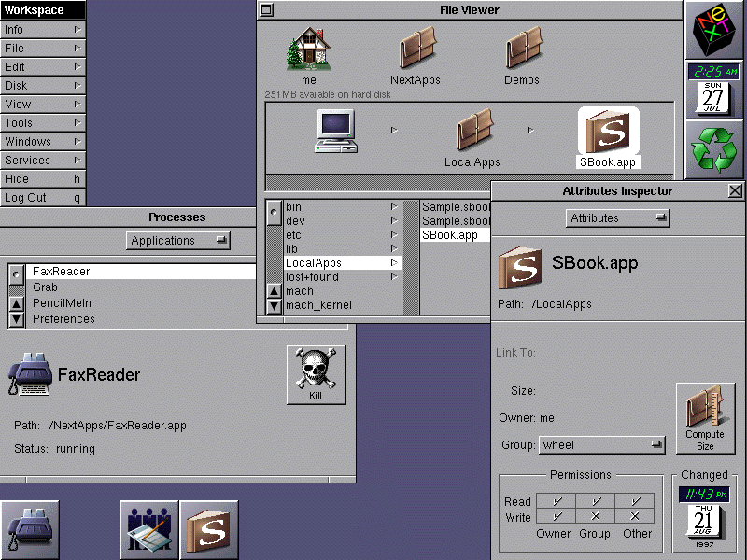Open the minimized SBook icon at bottom
This screenshot has width=747, height=560.
coord(208,529)
